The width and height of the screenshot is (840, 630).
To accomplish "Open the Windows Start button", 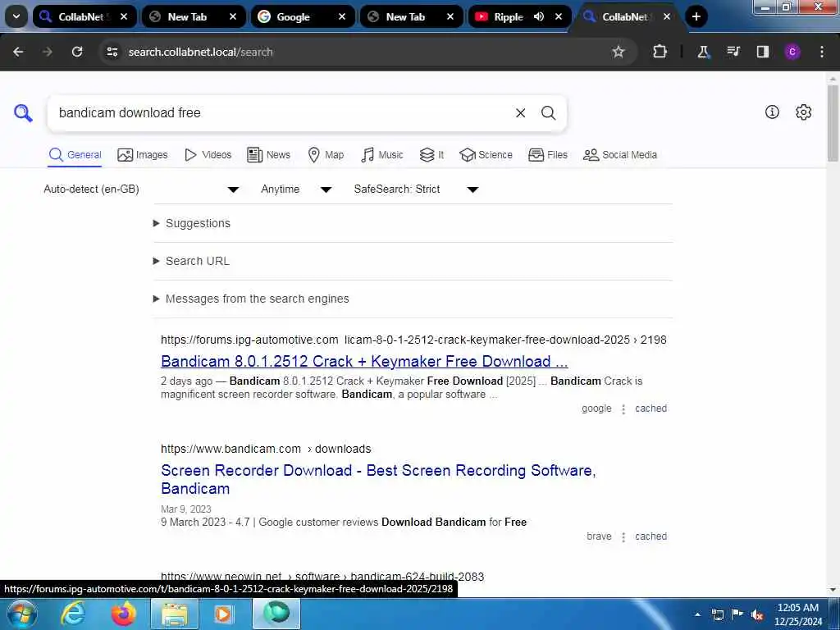I will click(x=22, y=614).
